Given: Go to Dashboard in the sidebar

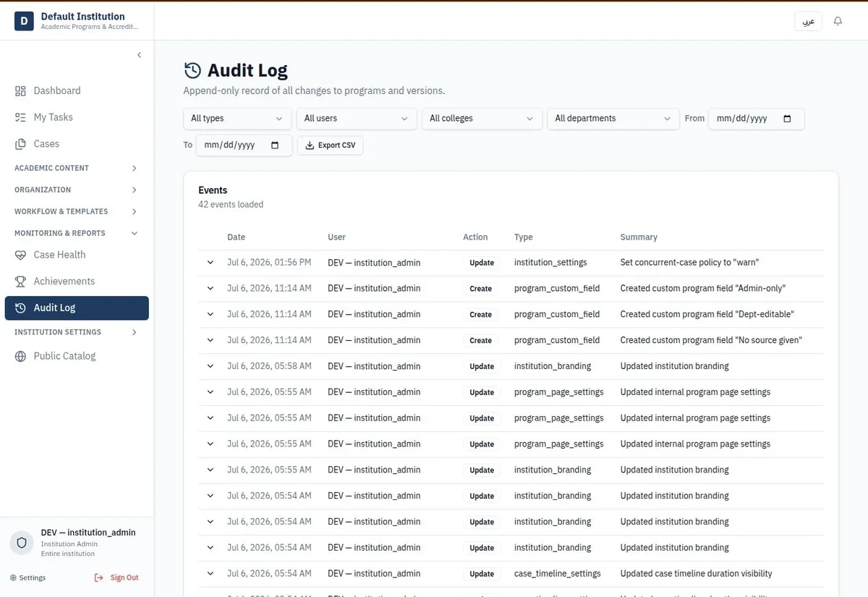Looking at the screenshot, I should 77,90.
